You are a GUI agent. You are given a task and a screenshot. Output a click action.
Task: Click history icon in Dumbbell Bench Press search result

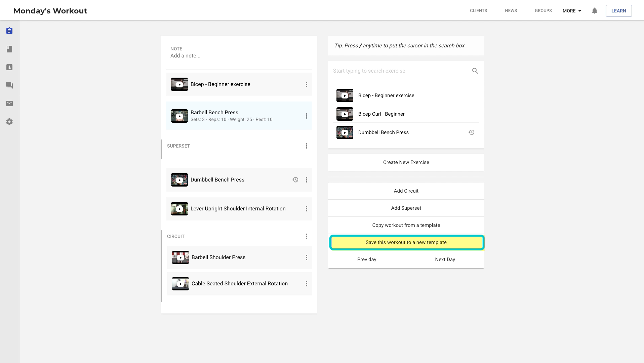point(471,132)
